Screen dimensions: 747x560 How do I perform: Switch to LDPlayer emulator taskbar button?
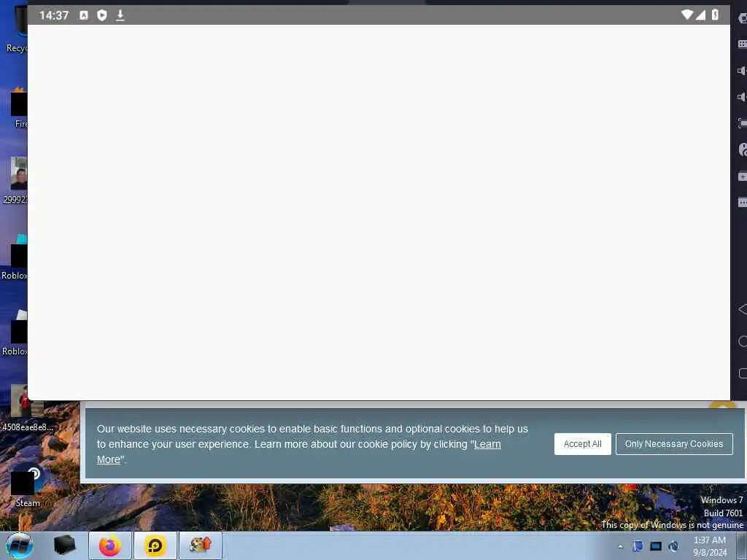tap(155, 545)
